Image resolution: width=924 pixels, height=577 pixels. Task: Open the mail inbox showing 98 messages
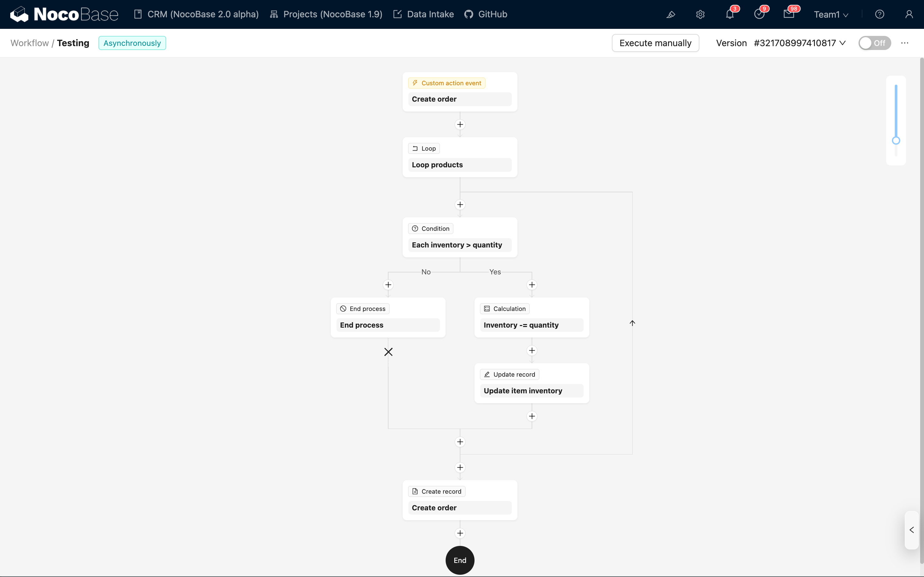(x=790, y=14)
